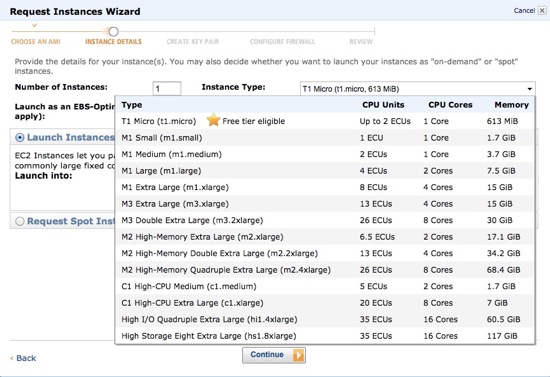Click the Cancel link
550x377 pixels.
524,11
